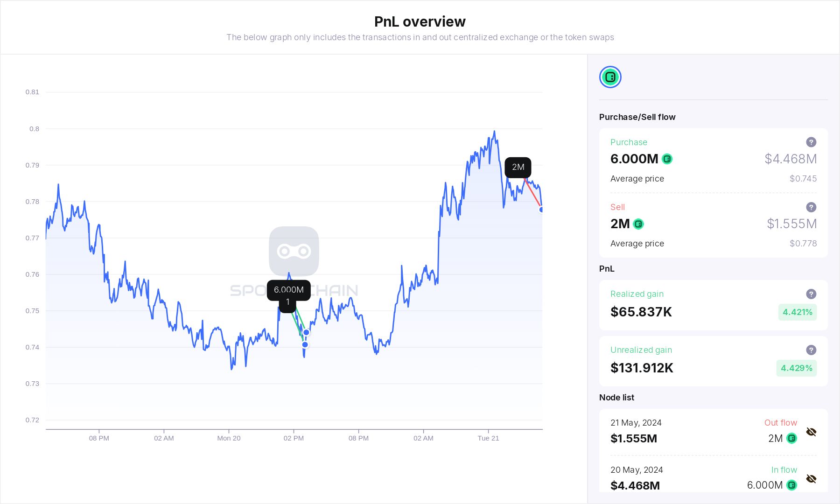840x504 pixels.
Task: Click the red Out flow label
Action: click(780, 422)
